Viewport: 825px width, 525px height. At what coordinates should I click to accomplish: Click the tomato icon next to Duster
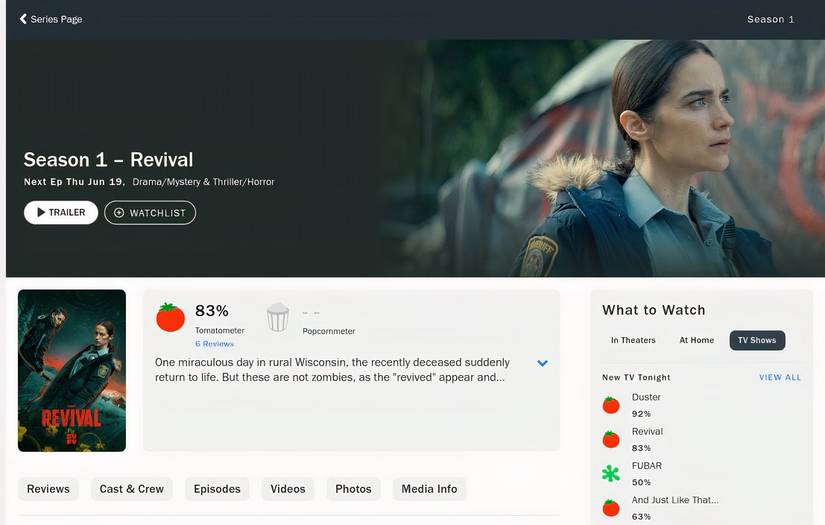coord(611,405)
